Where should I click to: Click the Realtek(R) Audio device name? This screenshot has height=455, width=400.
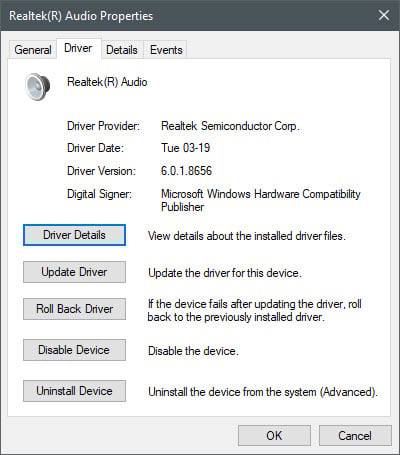coord(107,82)
